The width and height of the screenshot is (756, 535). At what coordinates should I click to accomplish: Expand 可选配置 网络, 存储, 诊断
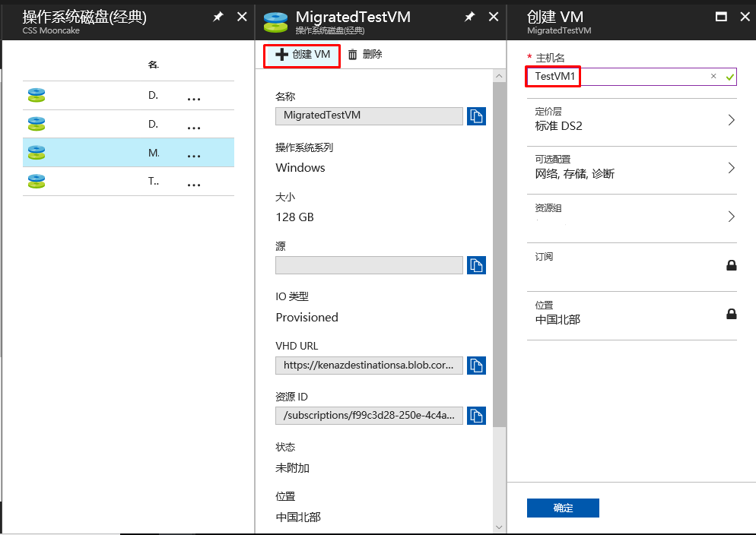coord(631,168)
